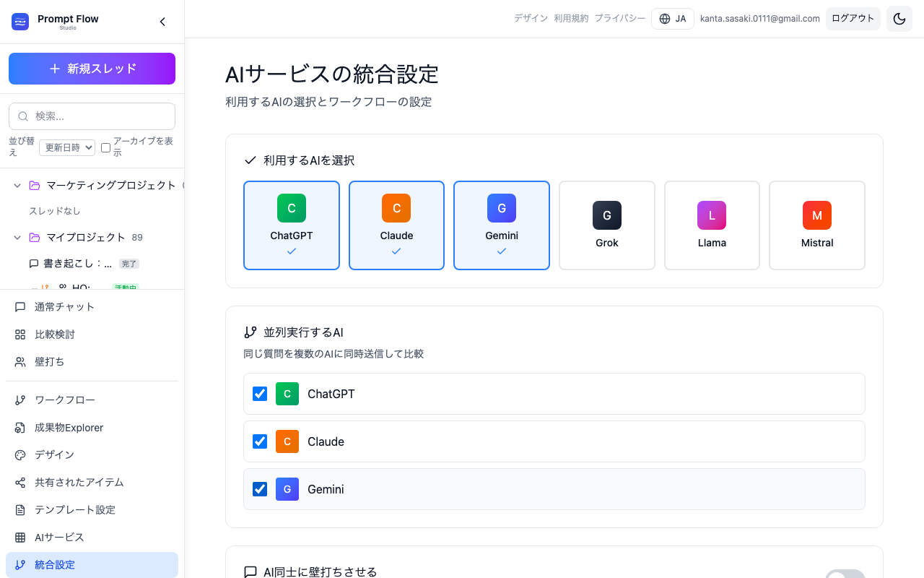Click the Claude orange icon in AI selection
The height and width of the screenshot is (578, 924).
(x=396, y=208)
